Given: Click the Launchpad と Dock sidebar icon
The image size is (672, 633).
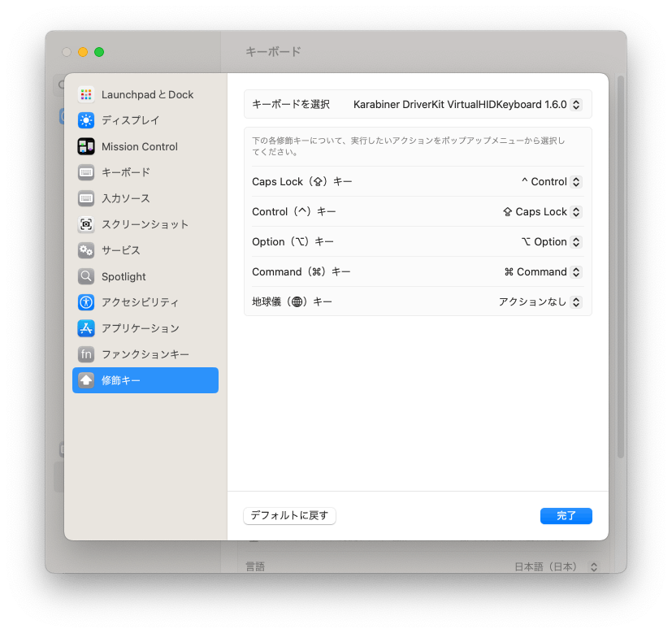Looking at the screenshot, I should (86, 95).
